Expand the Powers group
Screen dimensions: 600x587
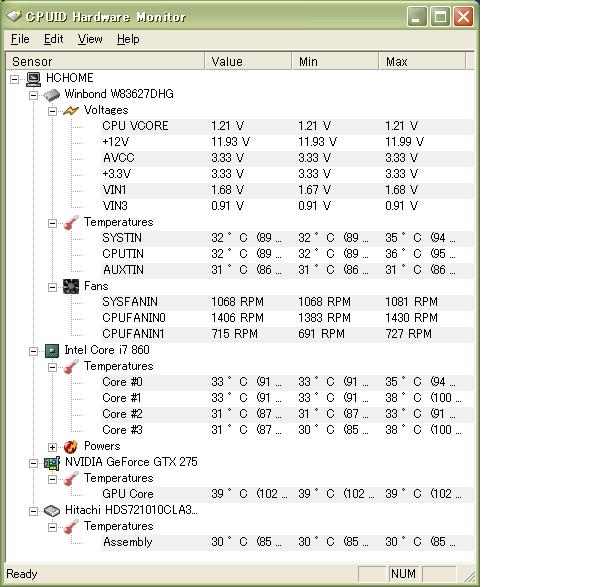(x=52, y=447)
